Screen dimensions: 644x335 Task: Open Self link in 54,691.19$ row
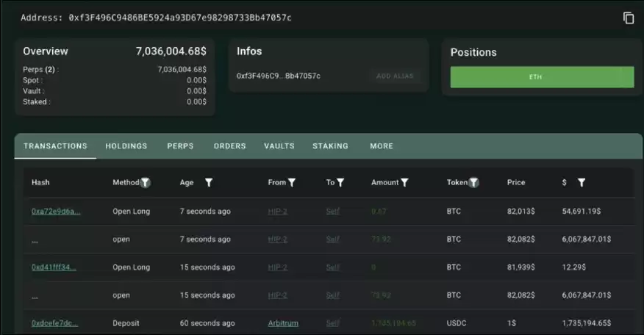[333, 212]
